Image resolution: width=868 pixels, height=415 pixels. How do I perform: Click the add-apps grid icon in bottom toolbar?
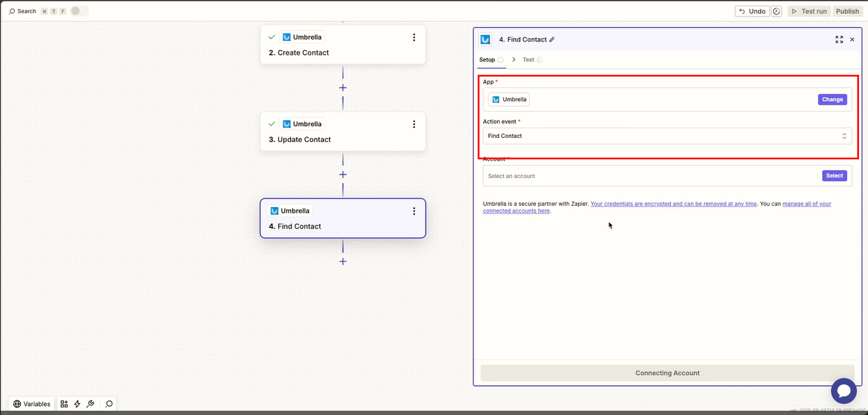point(64,404)
